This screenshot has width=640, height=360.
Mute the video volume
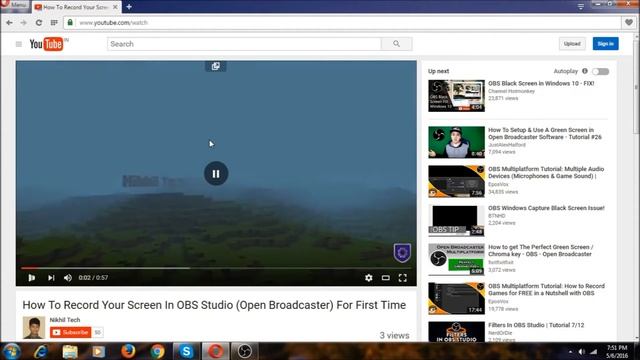coord(68,278)
